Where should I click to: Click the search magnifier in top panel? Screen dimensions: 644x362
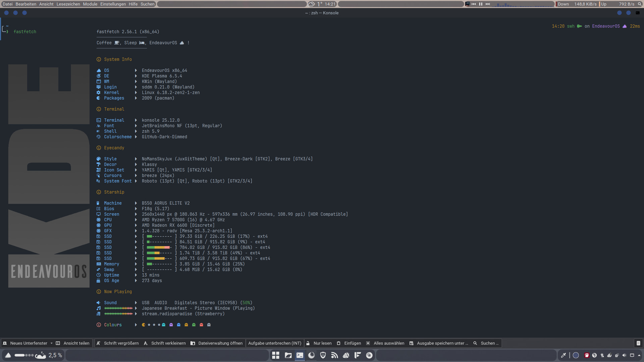pos(640,4)
